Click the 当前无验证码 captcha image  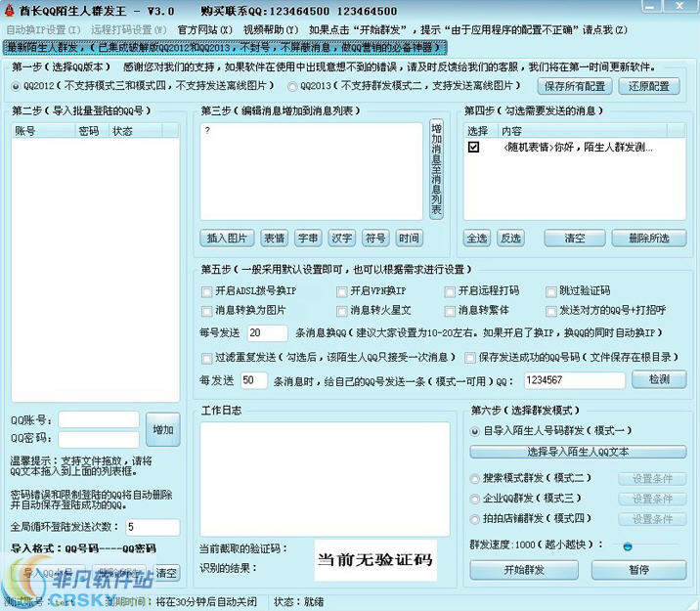point(375,560)
